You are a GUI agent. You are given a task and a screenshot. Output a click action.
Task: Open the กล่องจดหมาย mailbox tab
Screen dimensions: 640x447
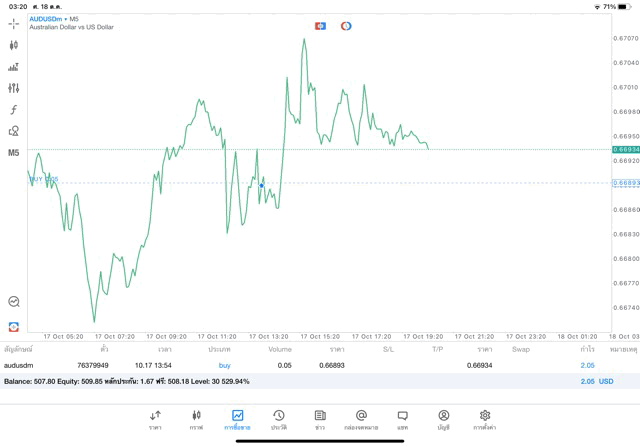click(x=361, y=420)
